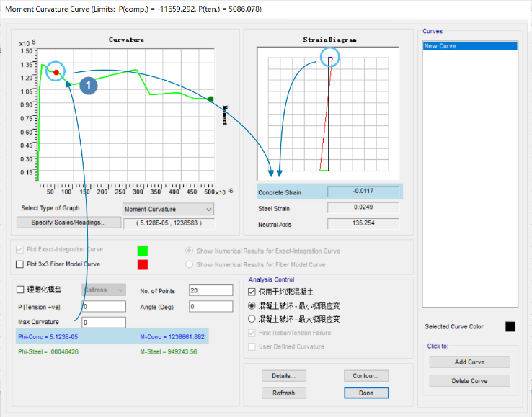Select 混凝土破坏 - 最小极限应变 radio option
This screenshot has height=417, width=532.
(252, 305)
